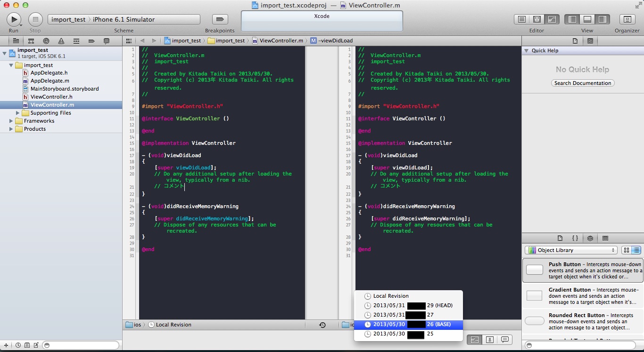Screen dimensions: 644x352
Task: Show the Media library
Action: (x=605, y=238)
